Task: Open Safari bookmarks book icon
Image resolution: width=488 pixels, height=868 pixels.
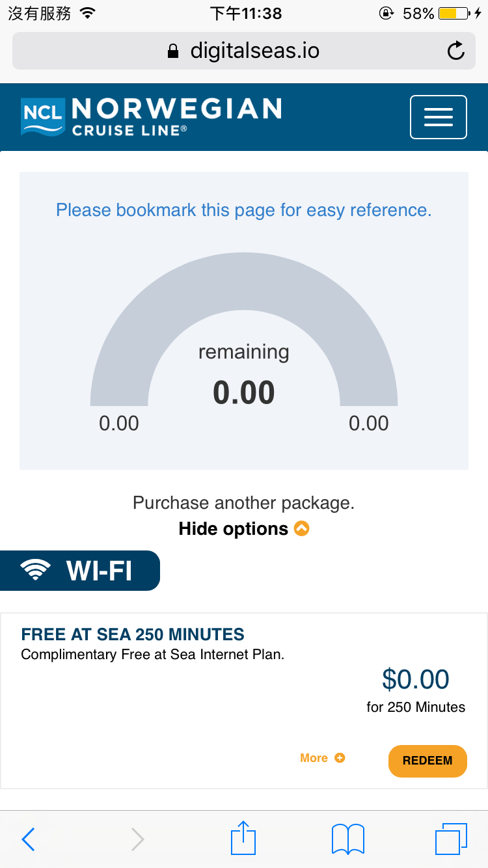Action: [x=348, y=839]
